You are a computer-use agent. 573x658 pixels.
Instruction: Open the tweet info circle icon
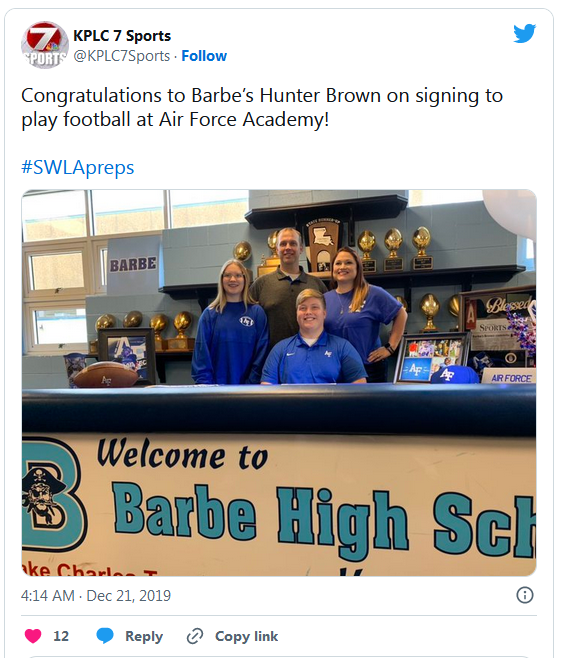[525, 595]
